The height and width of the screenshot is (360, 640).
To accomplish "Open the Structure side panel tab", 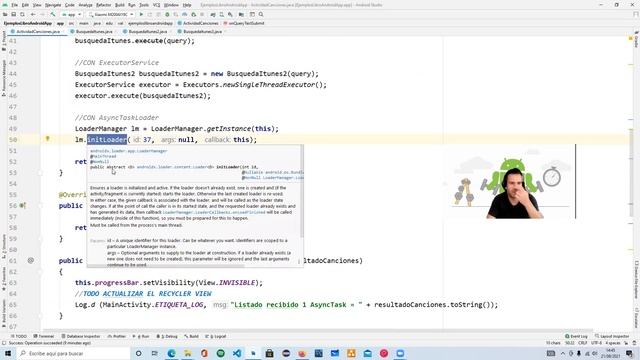I will (4, 246).
